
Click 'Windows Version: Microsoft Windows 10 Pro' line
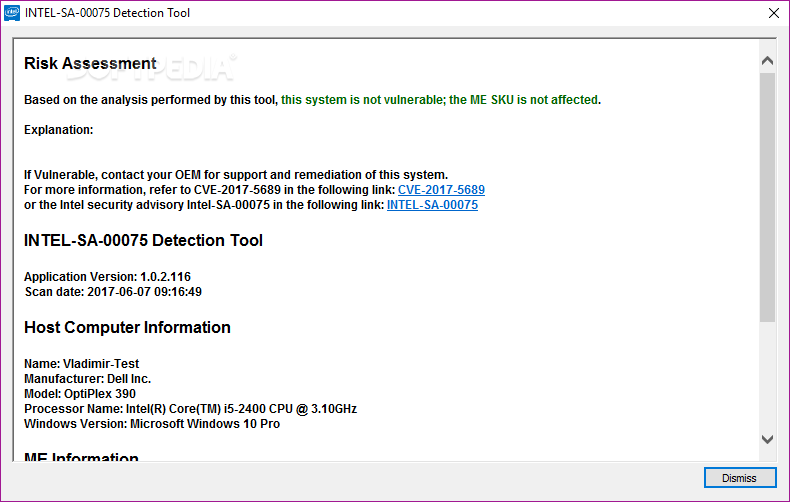point(152,424)
